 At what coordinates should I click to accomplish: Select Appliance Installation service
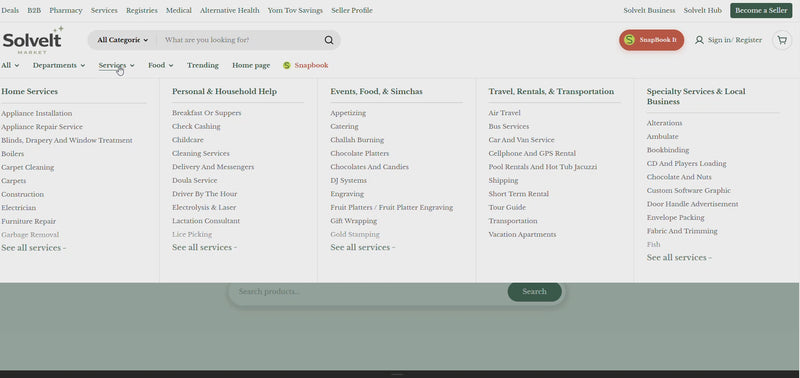[x=37, y=113]
